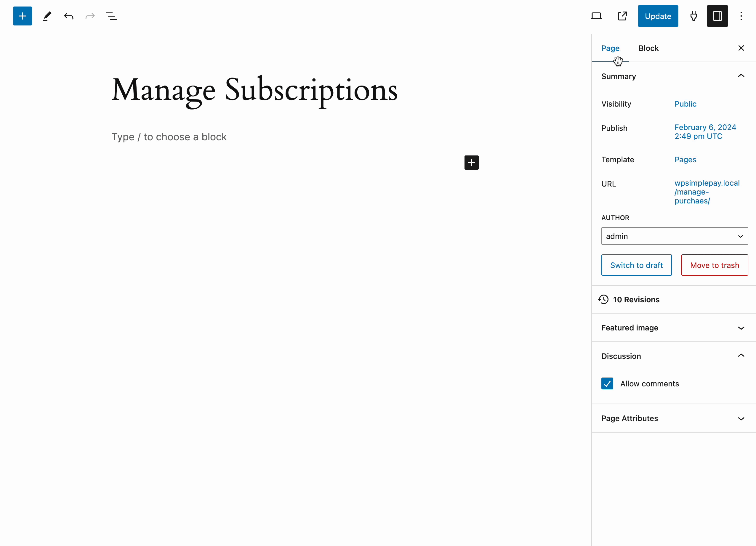Open the Author dropdown
This screenshot has width=756, height=546.
674,236
